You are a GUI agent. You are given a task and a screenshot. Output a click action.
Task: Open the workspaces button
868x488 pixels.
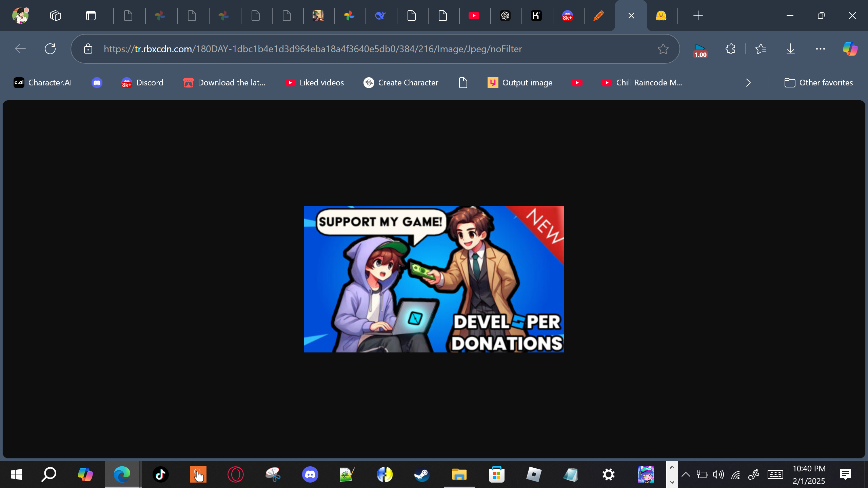coord(56,16)
